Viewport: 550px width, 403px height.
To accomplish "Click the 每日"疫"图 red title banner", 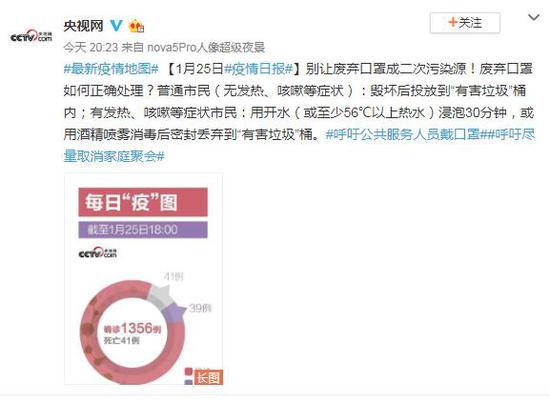I will click(143, 202).
